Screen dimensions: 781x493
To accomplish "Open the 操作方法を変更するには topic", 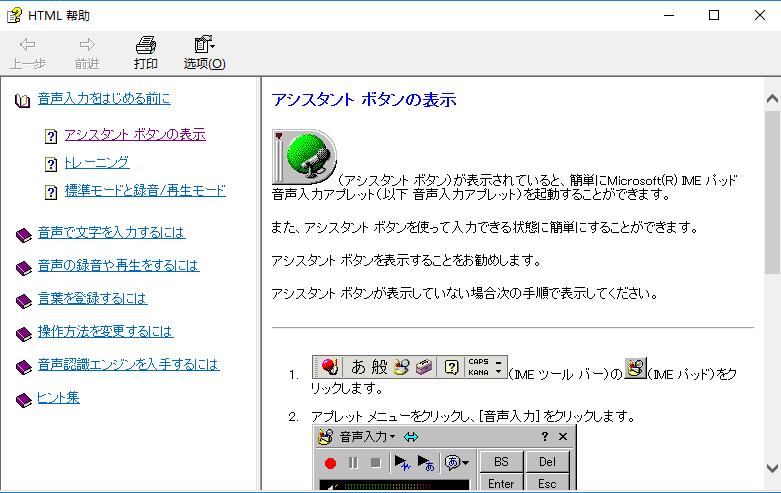I will 106,331.
